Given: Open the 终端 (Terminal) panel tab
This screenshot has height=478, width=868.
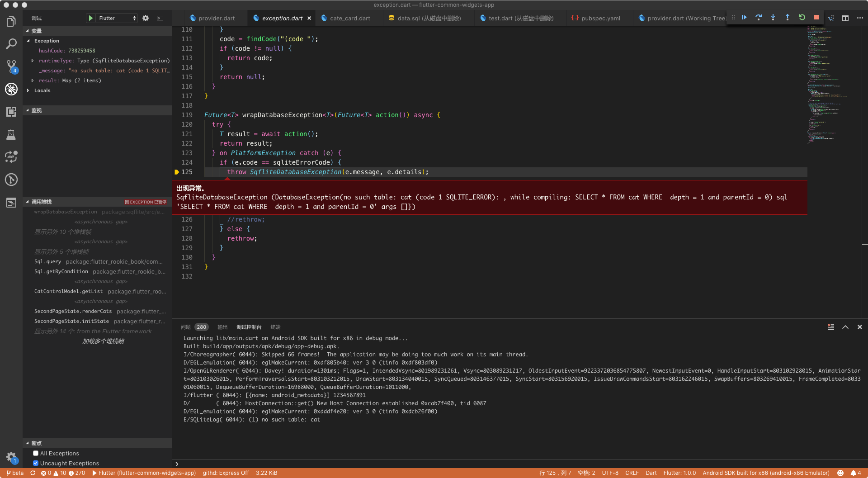Looking at the screenshot, I should point(275,327).
